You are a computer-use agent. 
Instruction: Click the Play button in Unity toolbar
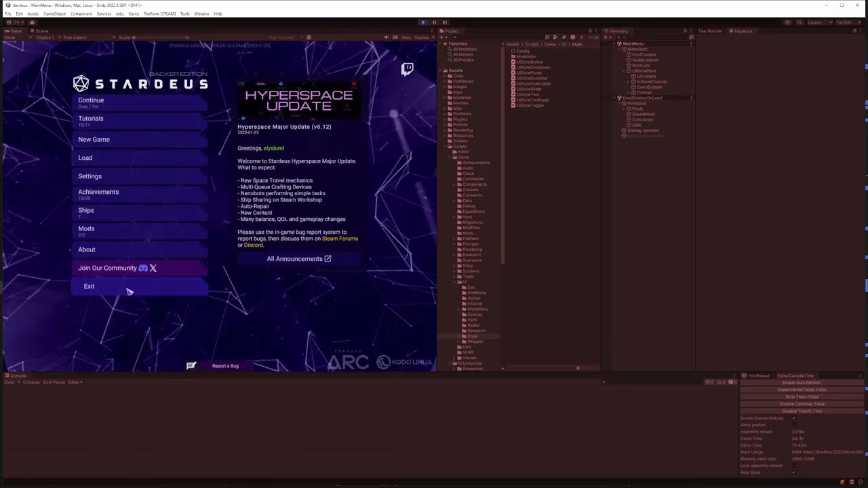[423, 22]
